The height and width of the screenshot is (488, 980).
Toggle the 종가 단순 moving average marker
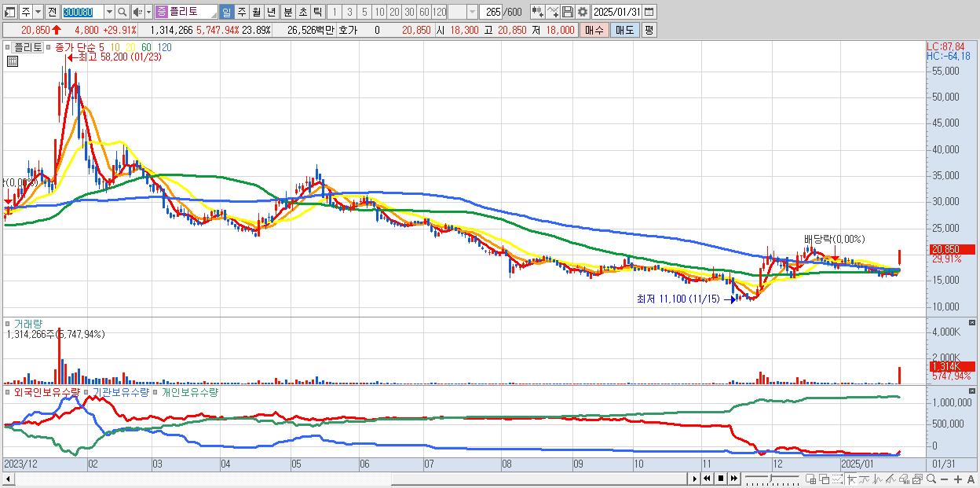(48, 47)
